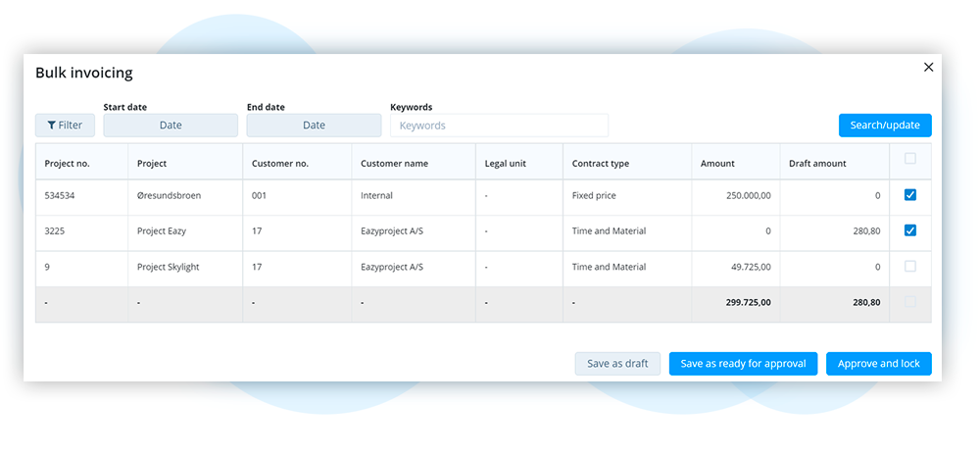
Task: Sort by the Contract type column header
Action: (x=601, y=164)
